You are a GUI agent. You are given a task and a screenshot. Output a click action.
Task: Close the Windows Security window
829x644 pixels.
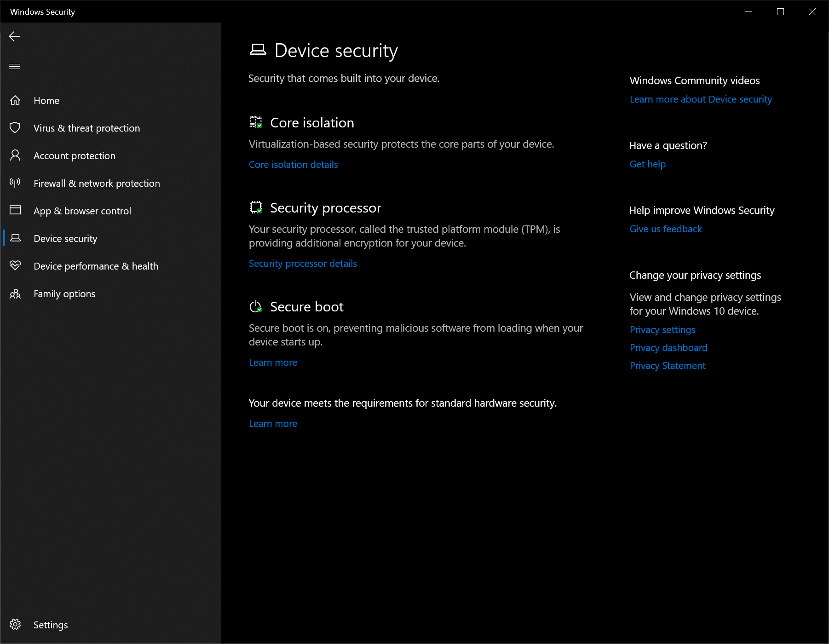(x=812, y=11)
